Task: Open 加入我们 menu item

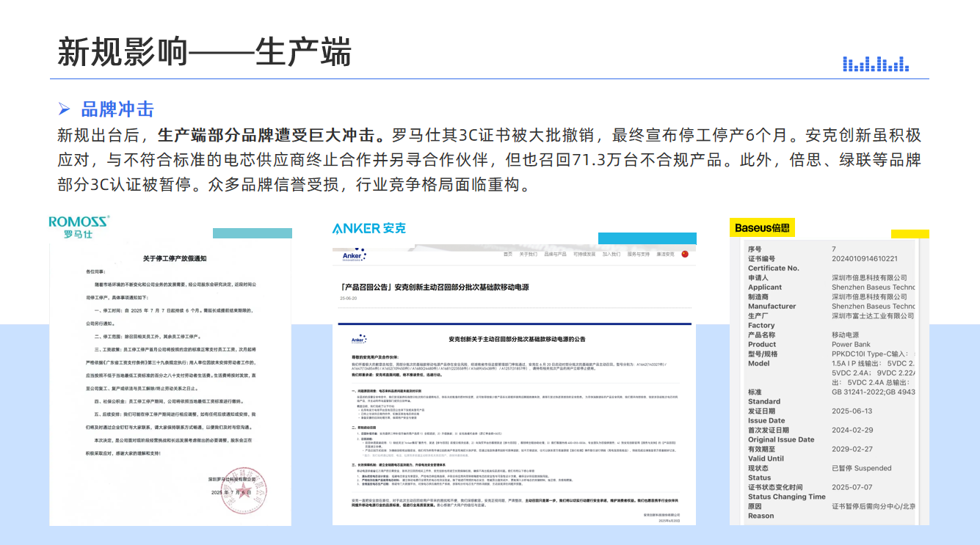Action: click(611, 255)
